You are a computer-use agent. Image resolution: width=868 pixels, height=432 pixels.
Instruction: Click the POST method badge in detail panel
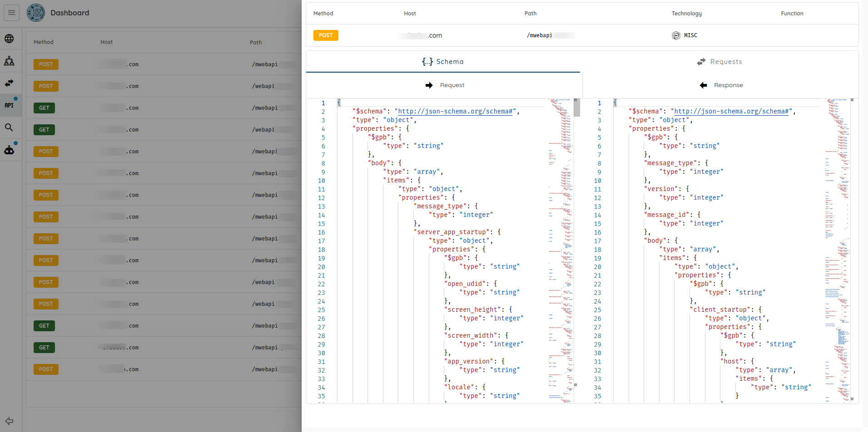click(326, 35)
